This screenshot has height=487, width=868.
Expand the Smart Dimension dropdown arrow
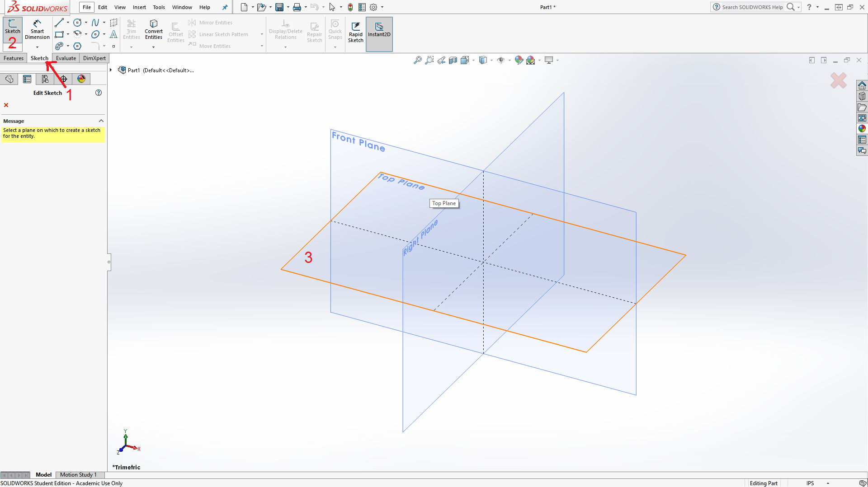point(37,47)
